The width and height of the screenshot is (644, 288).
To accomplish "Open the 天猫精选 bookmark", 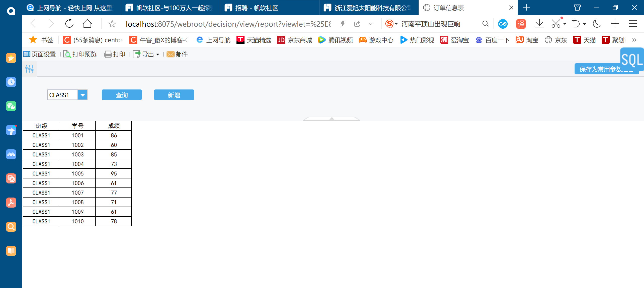I will [x=254, y=40].
